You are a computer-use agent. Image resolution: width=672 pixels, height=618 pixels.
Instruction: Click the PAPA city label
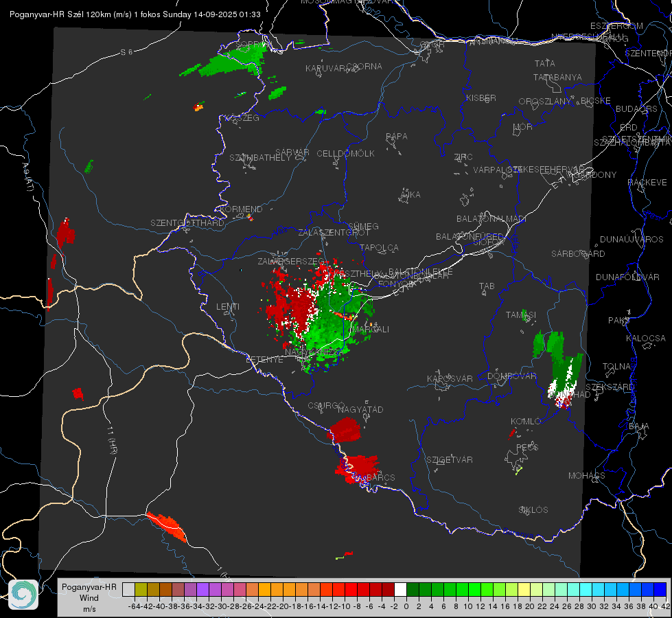(397, 137)
